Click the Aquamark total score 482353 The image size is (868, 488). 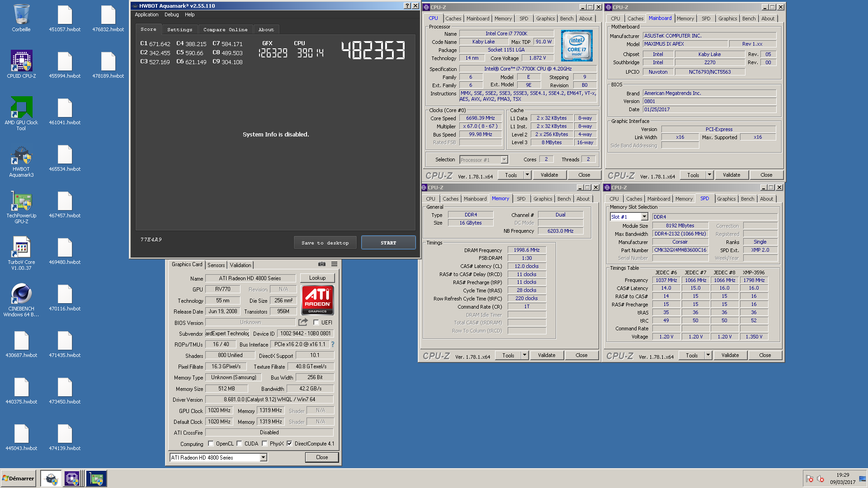[373, 50]
